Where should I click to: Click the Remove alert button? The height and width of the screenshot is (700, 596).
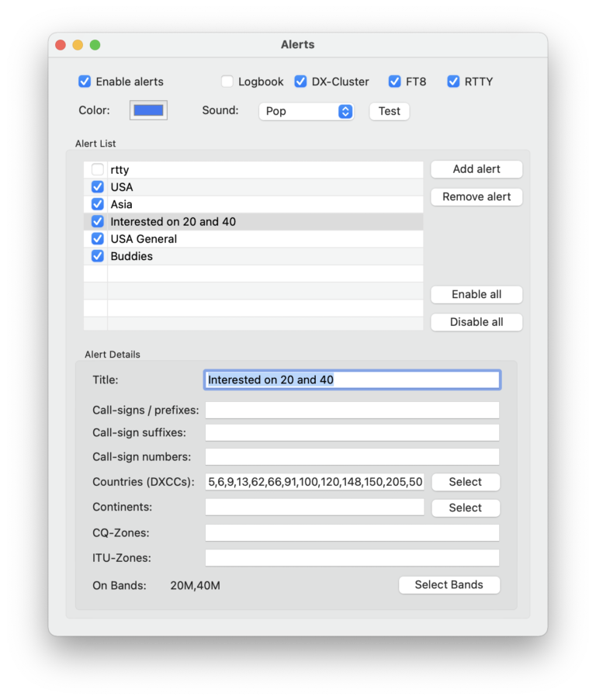476,197
